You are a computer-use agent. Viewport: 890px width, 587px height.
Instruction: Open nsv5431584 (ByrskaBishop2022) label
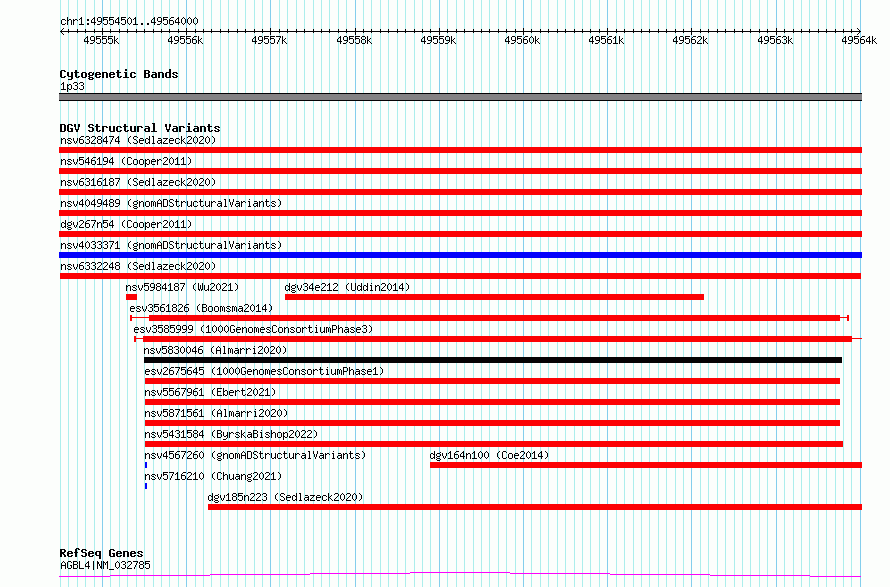tap(231, 434)
